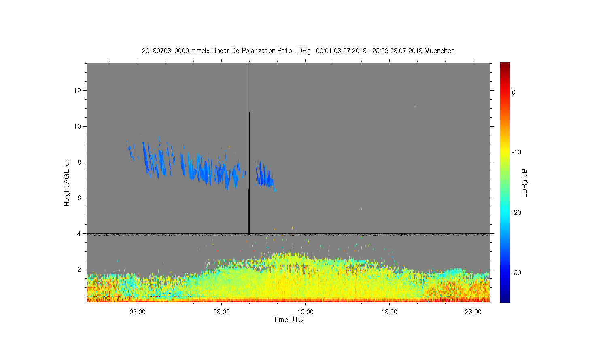Click the '10' height tick label
The height and width of the screenshot is (364, 607).
tap(79, 126)
